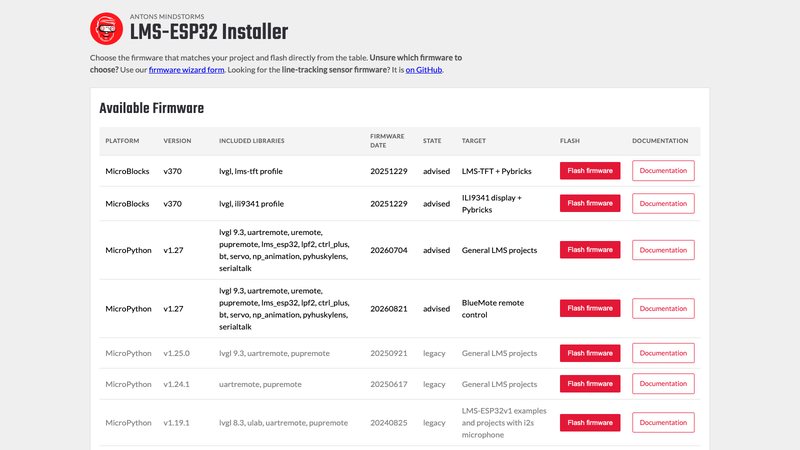Click the 'lvgl, lms-tft profile' libraries cell
Screen dimensions: 800x450
click(251, 171)
